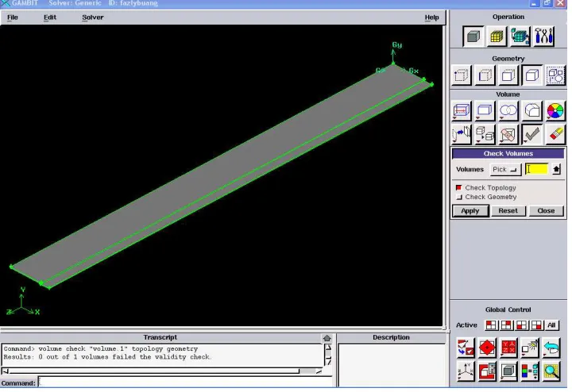Click the Split Volume icon
572x392 pixels.
tap(485, 134)
